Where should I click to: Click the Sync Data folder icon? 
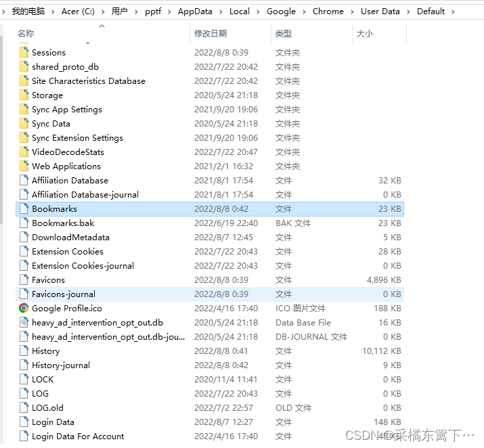point(24,123)
